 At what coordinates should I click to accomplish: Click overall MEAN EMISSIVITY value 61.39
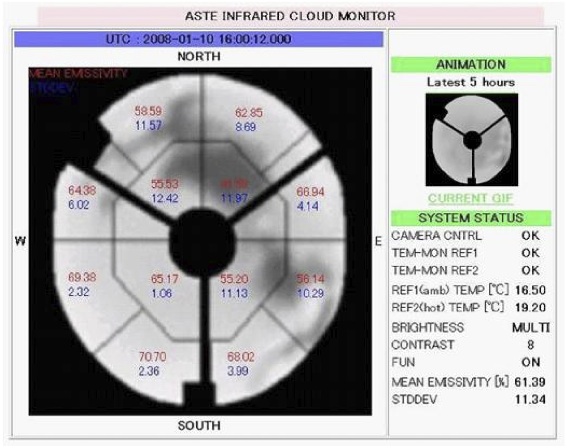530,382
